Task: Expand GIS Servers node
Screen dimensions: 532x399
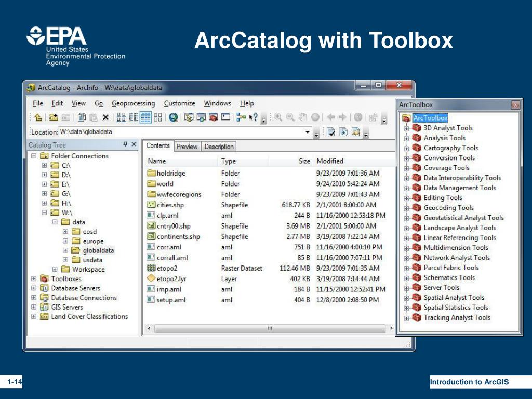Action: point(34,307)
